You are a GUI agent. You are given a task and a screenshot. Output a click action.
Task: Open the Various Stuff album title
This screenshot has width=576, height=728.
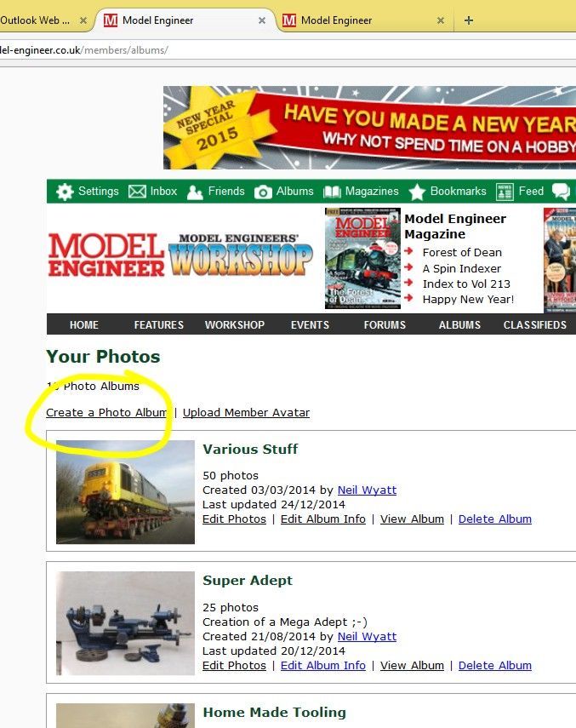coord(250,449)
